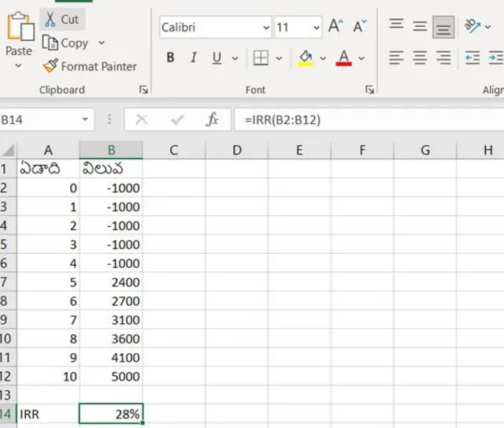Click the Increase Font Size icon
The width and height of the screenshot is (504, 428).
coord(335,27)
